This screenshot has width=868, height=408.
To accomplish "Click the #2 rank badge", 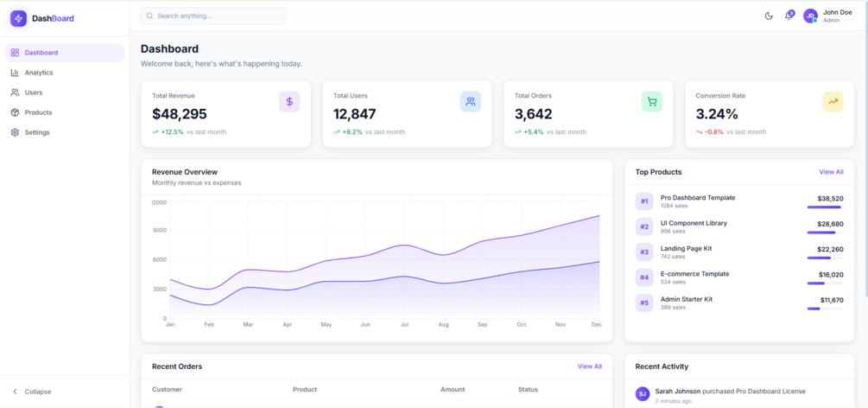I will [644, 226].
